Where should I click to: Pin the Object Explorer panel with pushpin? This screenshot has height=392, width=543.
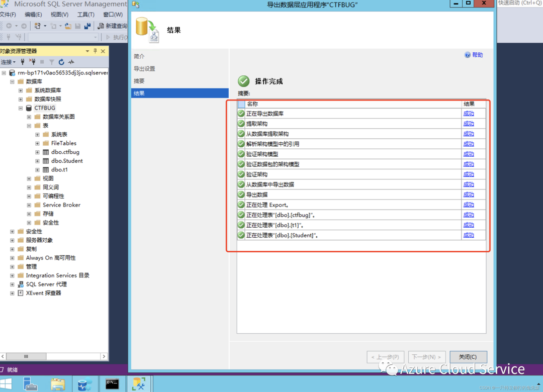click(95, 51)
